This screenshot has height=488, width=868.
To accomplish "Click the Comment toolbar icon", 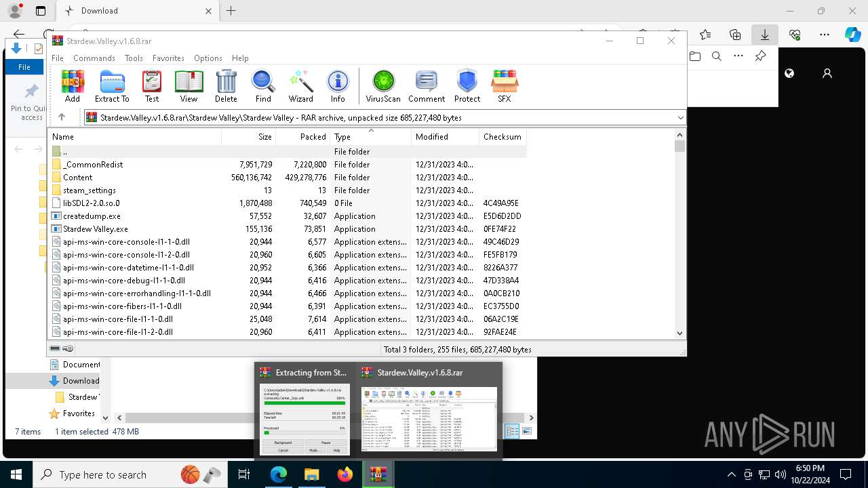I will pos(426,86).
